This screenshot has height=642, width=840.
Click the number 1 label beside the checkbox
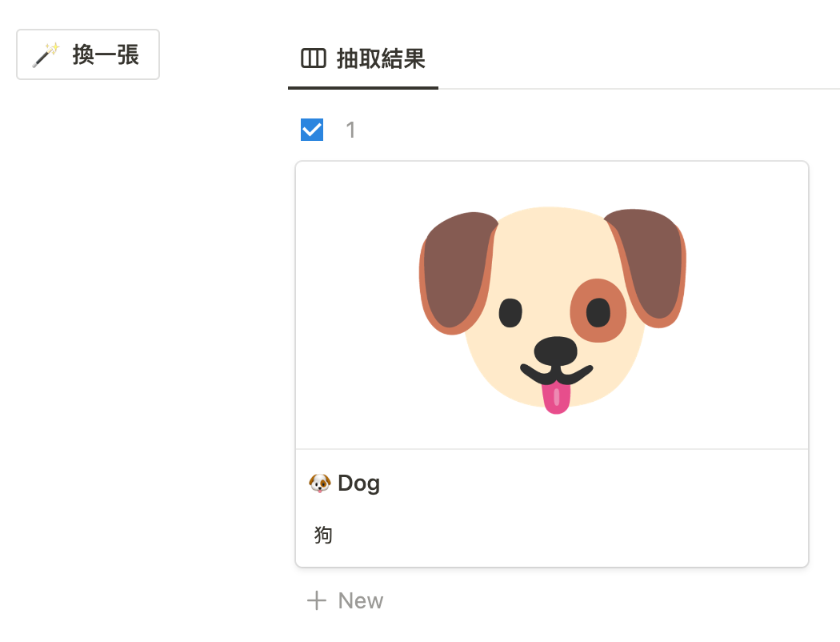coord(350,129)
